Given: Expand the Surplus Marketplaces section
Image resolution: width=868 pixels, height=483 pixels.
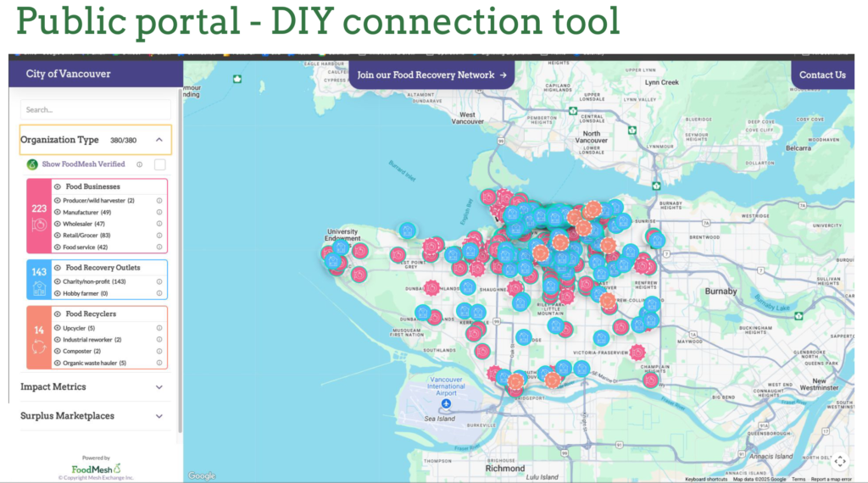Looking at the screenshot, I should pos(95,416).
